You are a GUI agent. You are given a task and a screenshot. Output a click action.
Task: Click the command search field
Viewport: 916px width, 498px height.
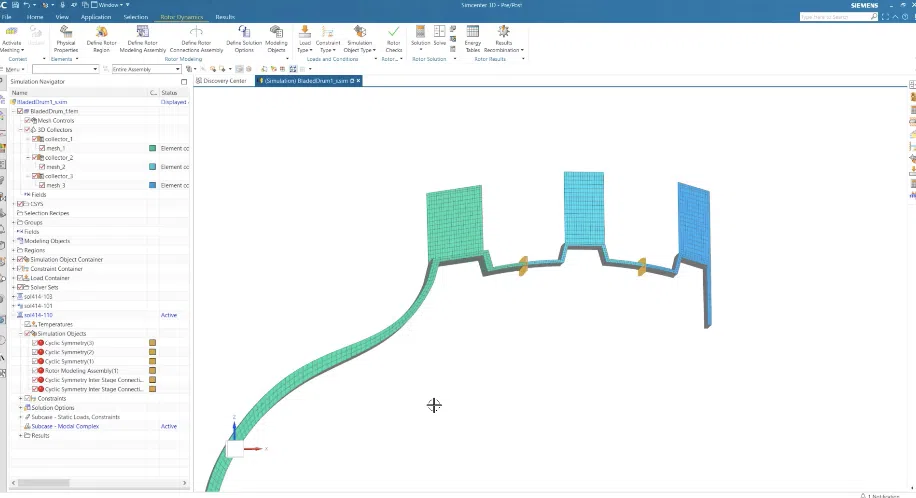click(x=839, y=17)
